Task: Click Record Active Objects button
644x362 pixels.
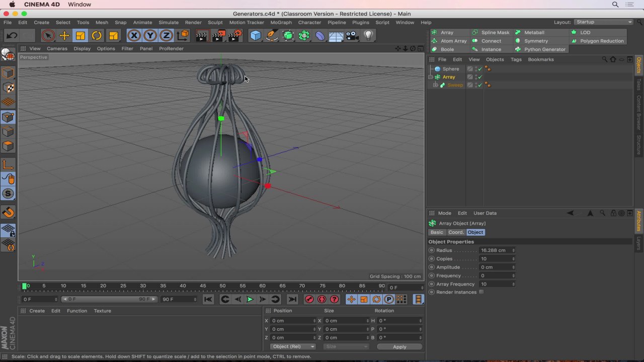Action: coord(309,300)
